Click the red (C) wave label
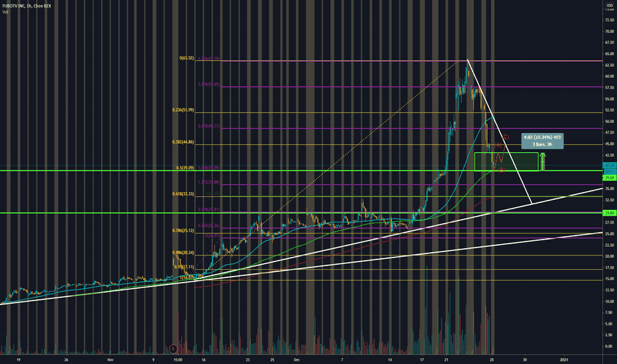The height and width of the screenshot is (364, 617). click(506, 138)
